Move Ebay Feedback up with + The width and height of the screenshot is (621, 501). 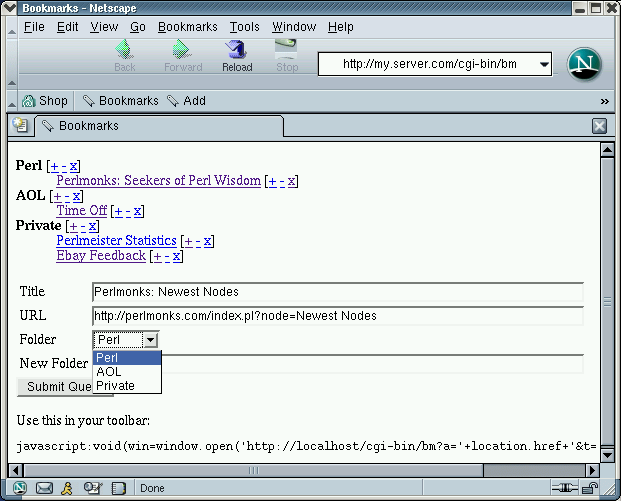pyautogui.click(x=158, y=257)
